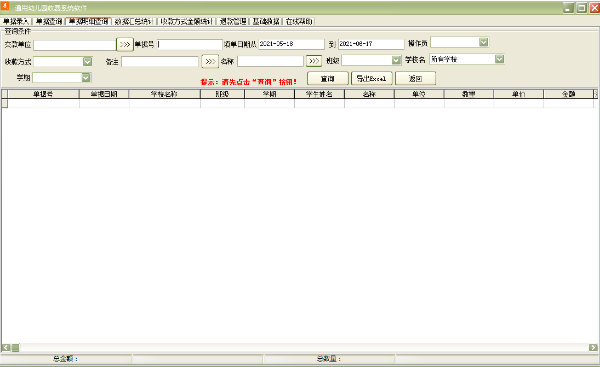Click the horizontal scrollbar right arrow

pos(593,347)
